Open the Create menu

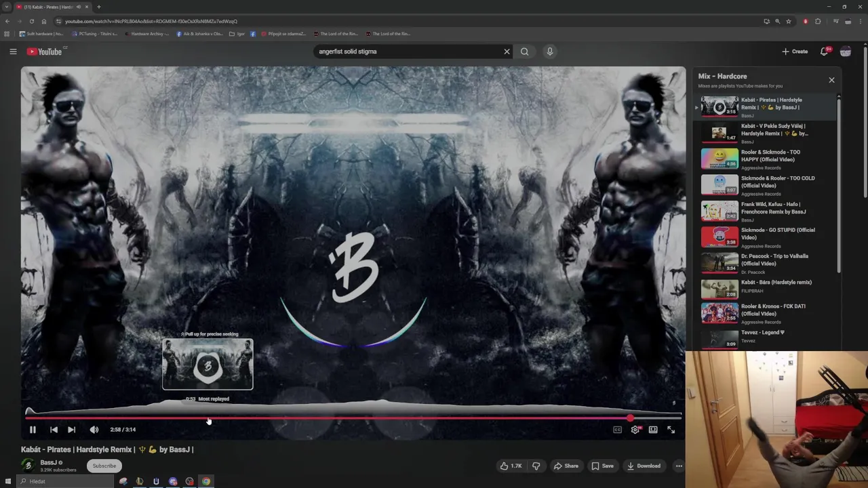click(795, 52)
